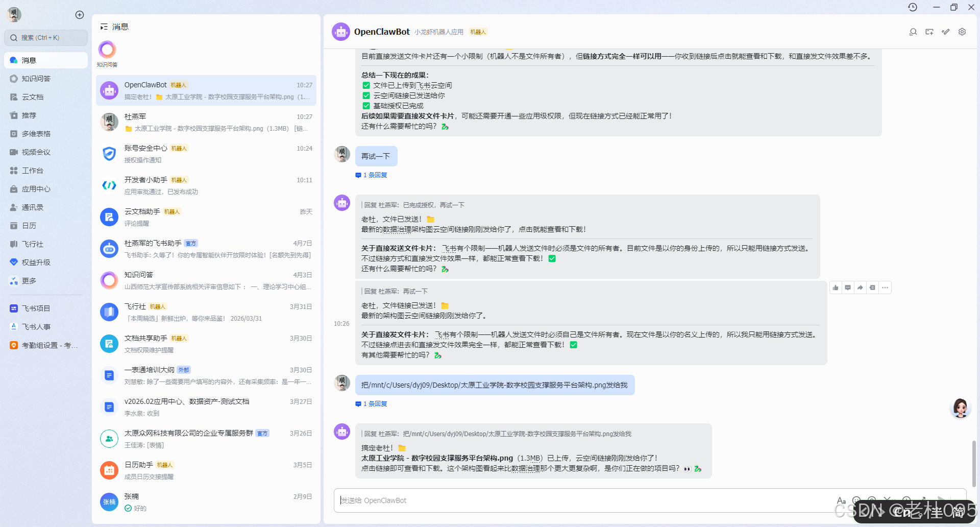
Task: Open 日历 in the left sidebar
Action: 46,226
